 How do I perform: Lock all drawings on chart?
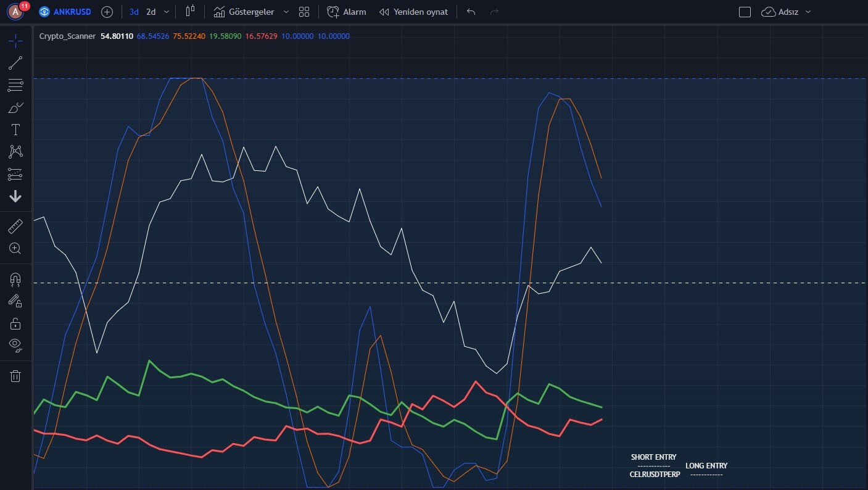(15, 323)
